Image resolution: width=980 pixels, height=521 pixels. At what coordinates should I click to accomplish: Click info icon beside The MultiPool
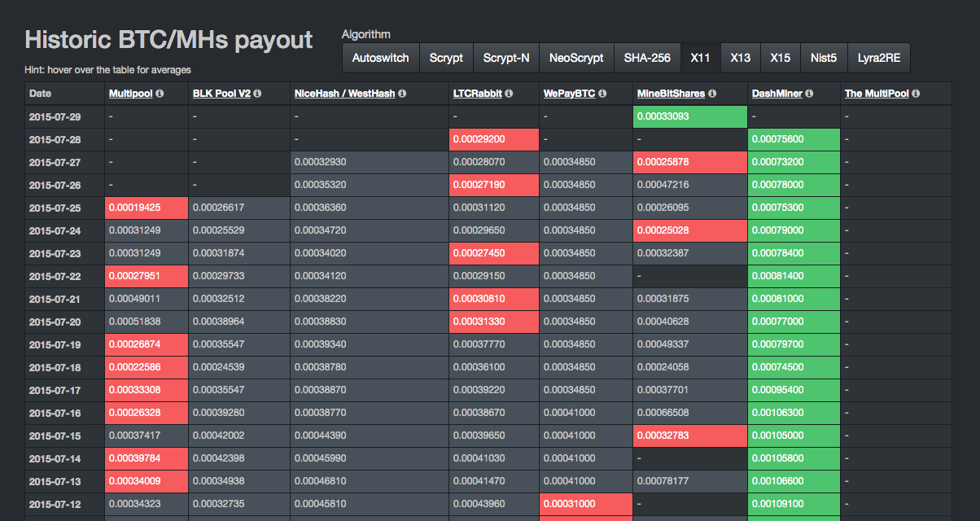[x=916, y=94]
